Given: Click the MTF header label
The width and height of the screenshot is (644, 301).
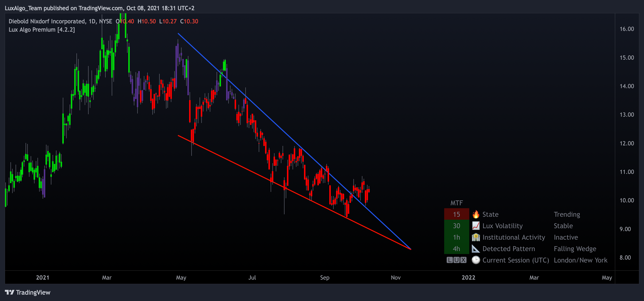Looking at the screenshot, I should pyautogui.click(x=457, y=203).
